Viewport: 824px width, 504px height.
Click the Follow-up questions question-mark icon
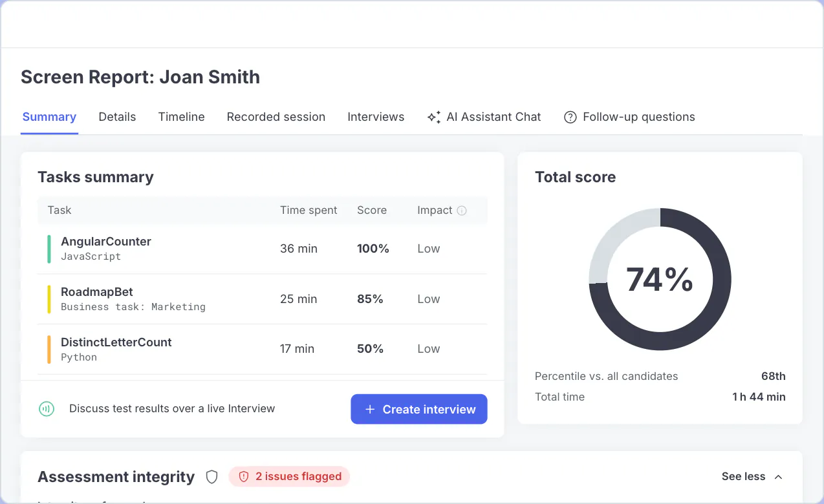tap(570, 117)
